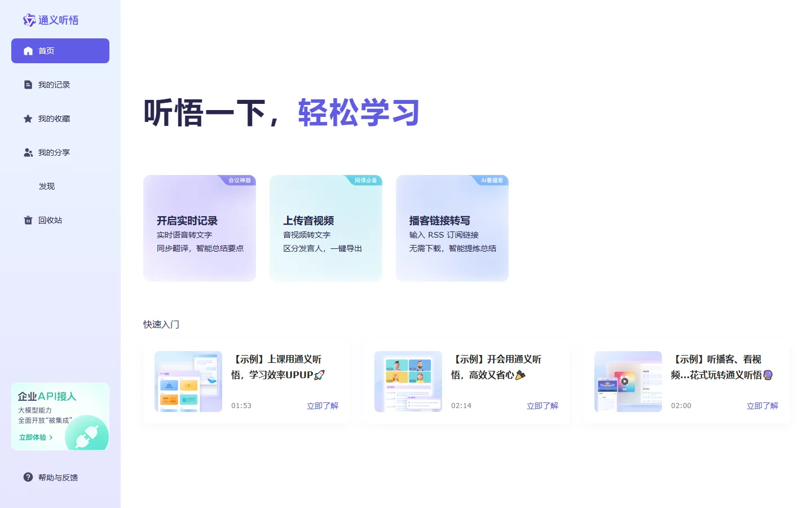Click 区分发言人，一键导出 description
The height and width of the screenshot is (508, 812).
click(x=323, y=248)
